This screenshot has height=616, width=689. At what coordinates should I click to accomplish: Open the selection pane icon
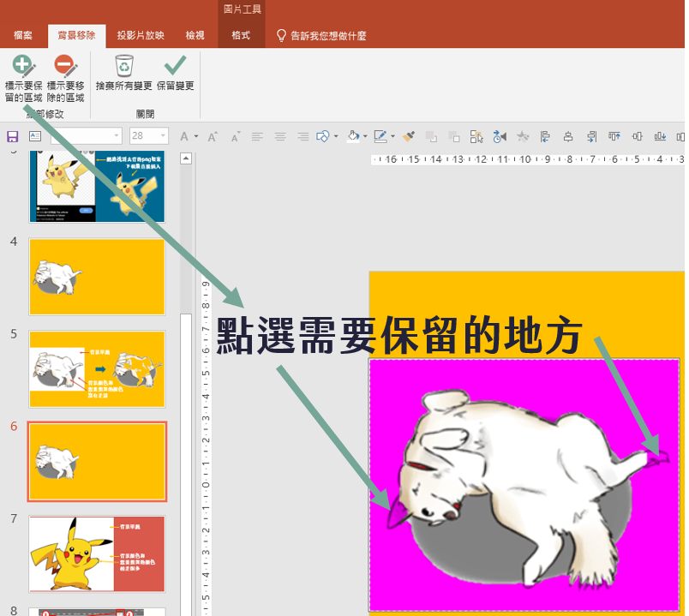coord(476,137)
